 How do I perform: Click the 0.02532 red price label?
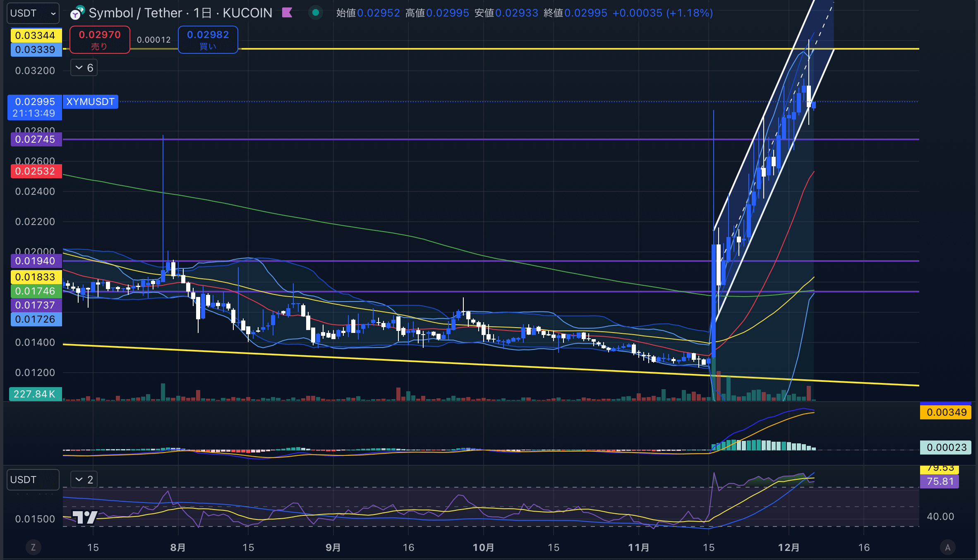coord(36,171)
